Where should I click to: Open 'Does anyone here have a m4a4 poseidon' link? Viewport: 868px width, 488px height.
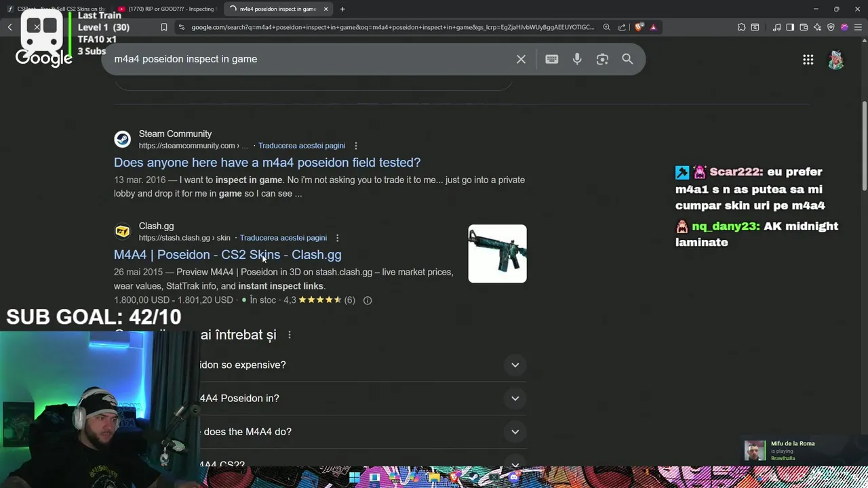[267, 163]
